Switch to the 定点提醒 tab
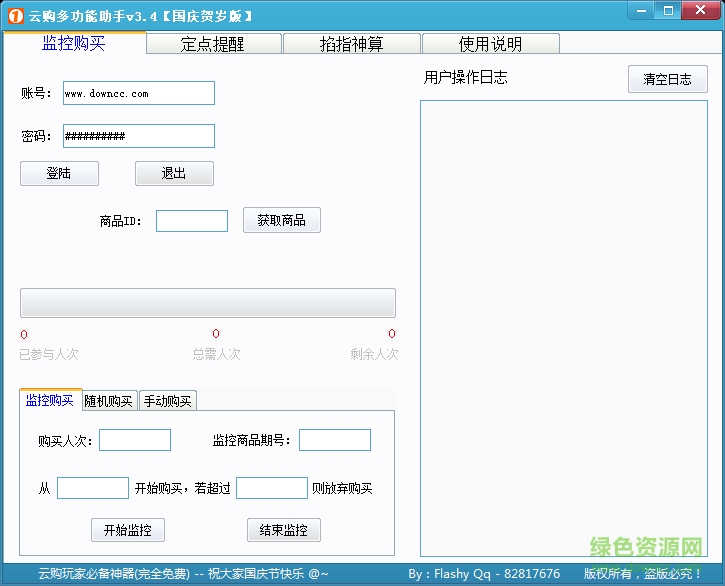The height and width of the screenshot is (586, 725). [215, 44]
